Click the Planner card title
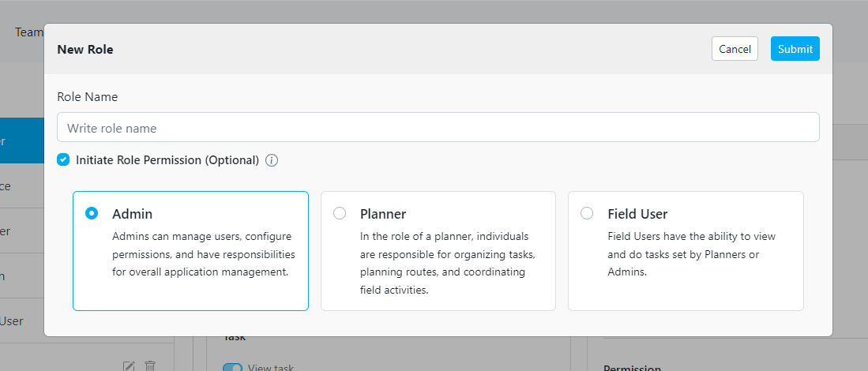The width and height of the screenshot is (868, 371). [383, 214]
